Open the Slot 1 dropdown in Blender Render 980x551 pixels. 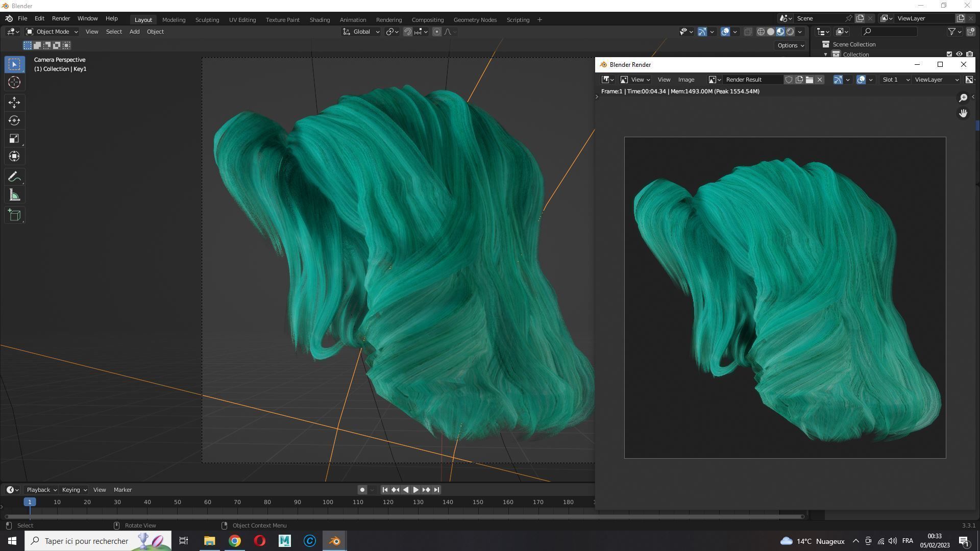tap(896, 80)
